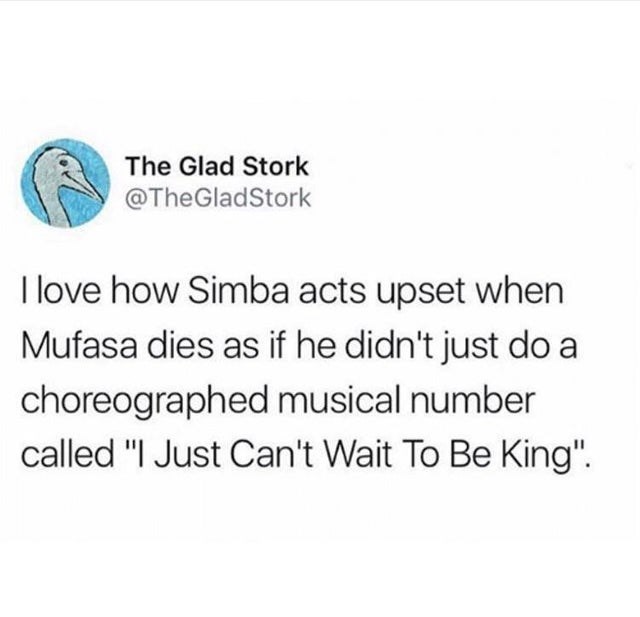This screenshot has width=640, height=617.
Task: Click the @TheGladStork handle
Action: click(x=219, y=198)
